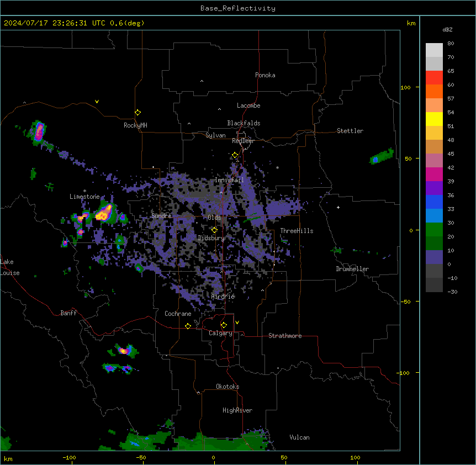Click the Lake Louise label

pyautogui.click(x=9, y=267)
